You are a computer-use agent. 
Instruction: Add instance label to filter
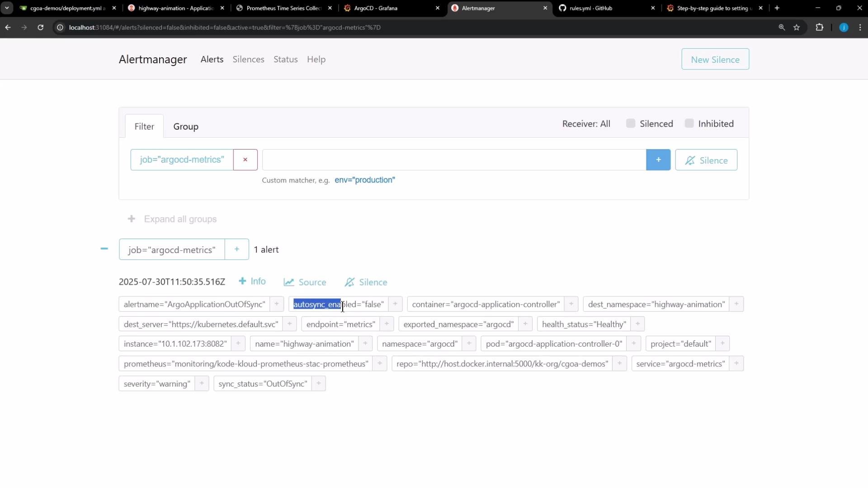[x=238, y=343]
